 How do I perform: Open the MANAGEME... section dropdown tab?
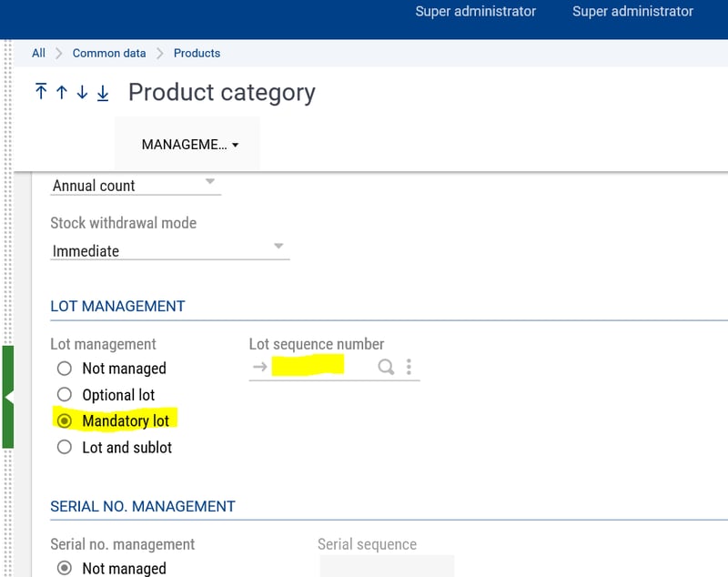point(189,144)
